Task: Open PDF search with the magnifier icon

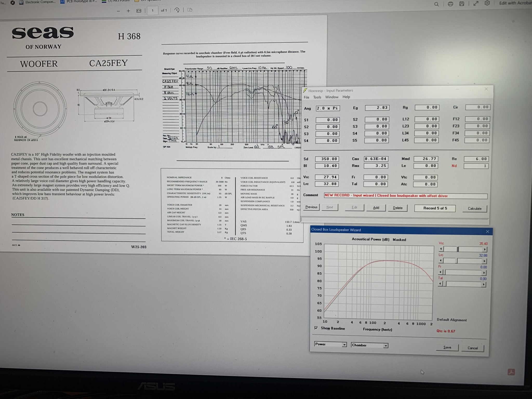Action: click(x=436, y=4)
